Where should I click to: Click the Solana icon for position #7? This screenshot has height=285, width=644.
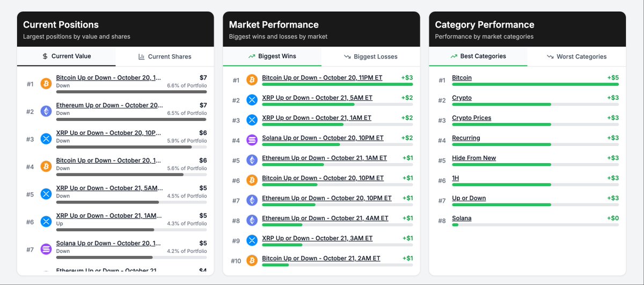click(x=46, y=249)
